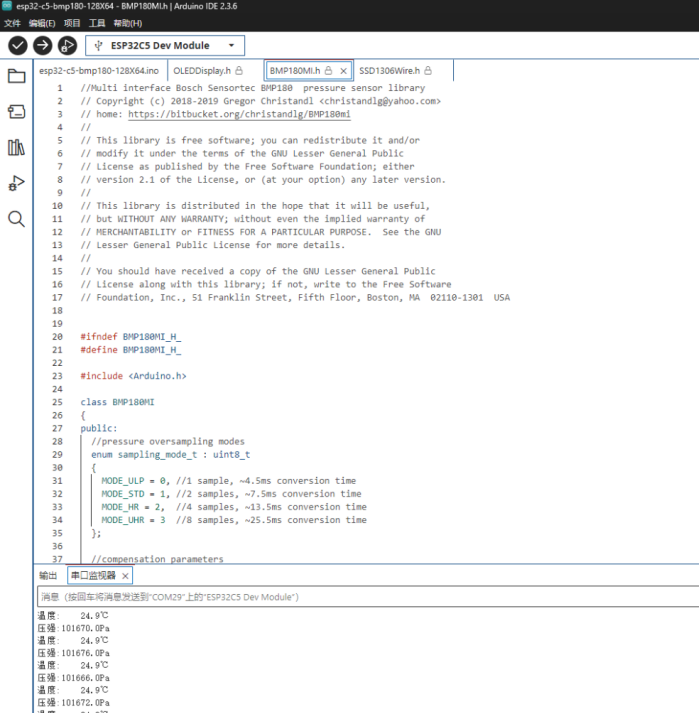The width and height of the screenshot is (699, 713).
Task: Open the 工具 menu
Action: [x=97, y=23]
